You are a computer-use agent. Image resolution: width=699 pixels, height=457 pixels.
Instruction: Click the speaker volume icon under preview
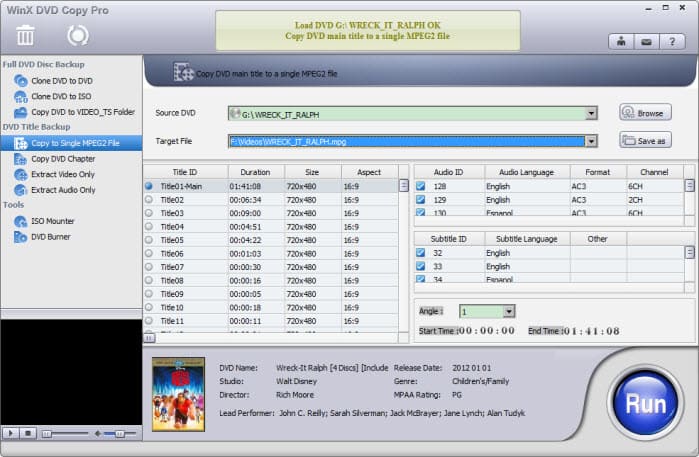98,433
